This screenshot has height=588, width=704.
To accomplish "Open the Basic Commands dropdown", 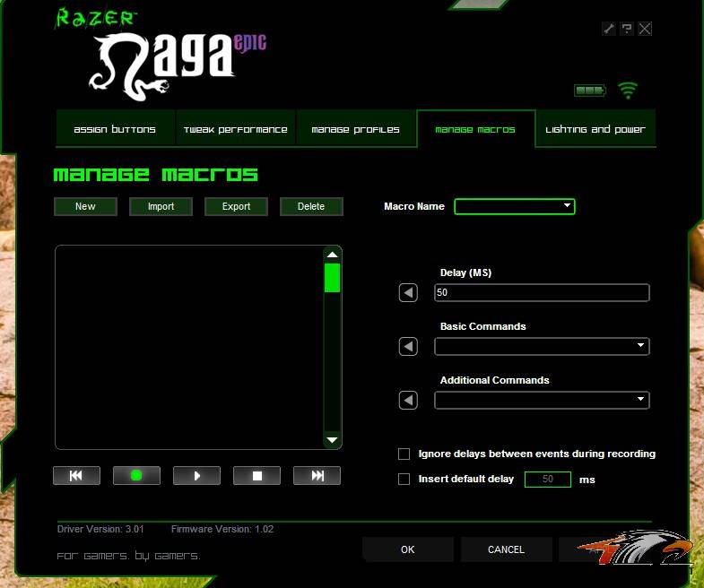I will pos(542,346).
